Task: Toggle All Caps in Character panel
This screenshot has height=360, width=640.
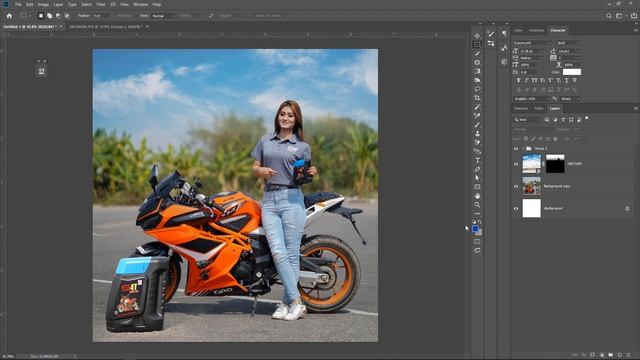Action: coord(534,80)
